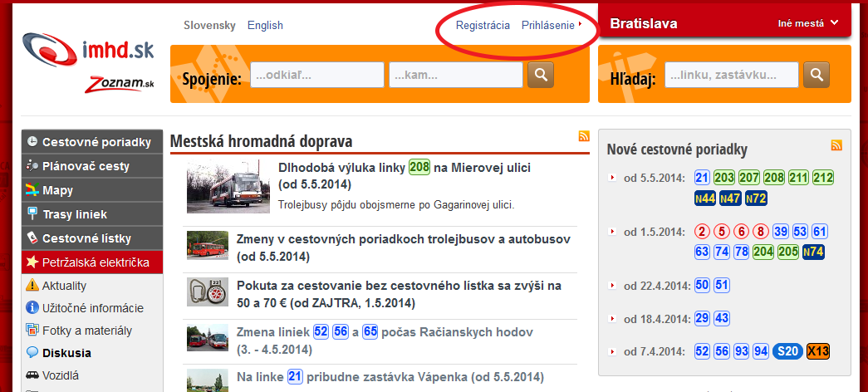Click the Hľadaj search magnifier button
The height and width of the screenshot is (392, 868).
(817, 76)
